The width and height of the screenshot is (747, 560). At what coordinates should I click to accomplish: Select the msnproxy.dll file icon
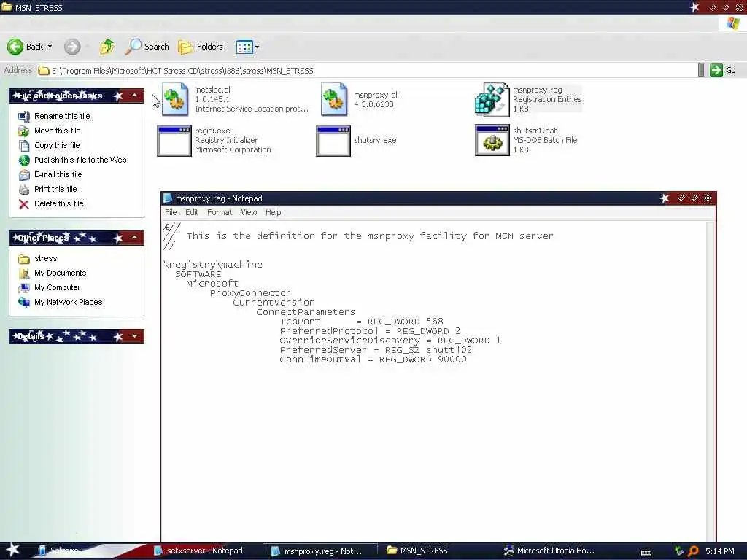click(x=334, y=99)
